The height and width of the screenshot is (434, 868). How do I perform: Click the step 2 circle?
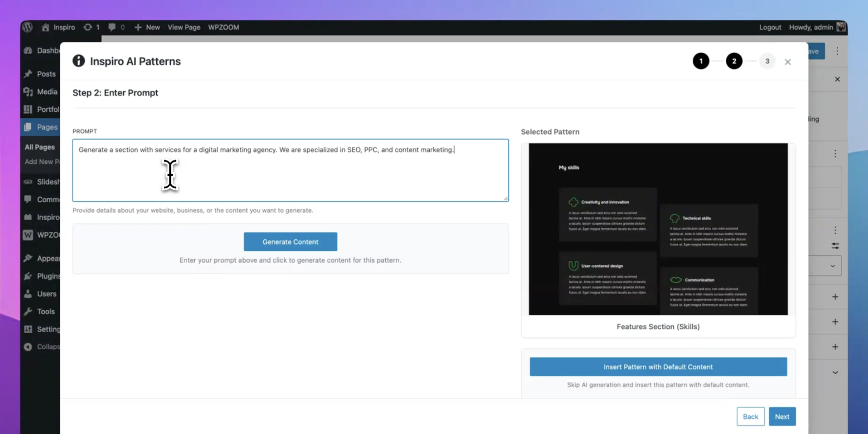click(734, 61)
